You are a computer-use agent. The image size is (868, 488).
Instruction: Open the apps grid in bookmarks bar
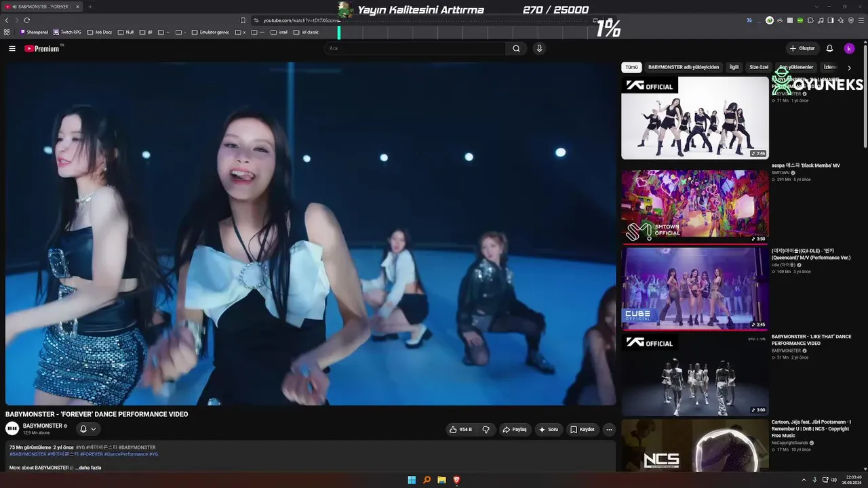(7, 32)
